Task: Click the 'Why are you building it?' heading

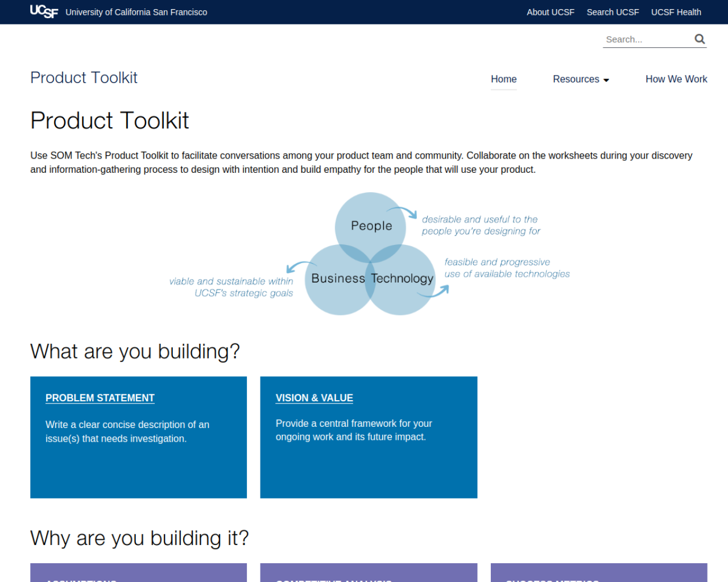Action: pos(139,538)
